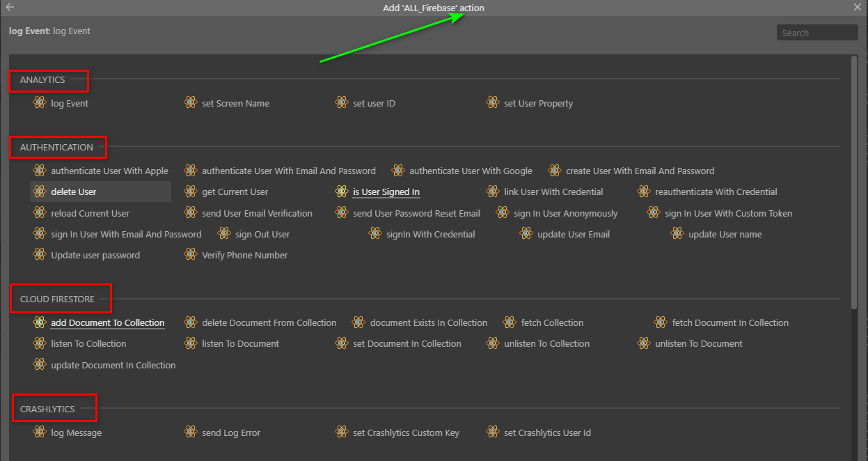Screen dimensions: 868x461
Task: Click the Verify Phone Number icon
Action: pyautogui.click(x=191, y=255)
